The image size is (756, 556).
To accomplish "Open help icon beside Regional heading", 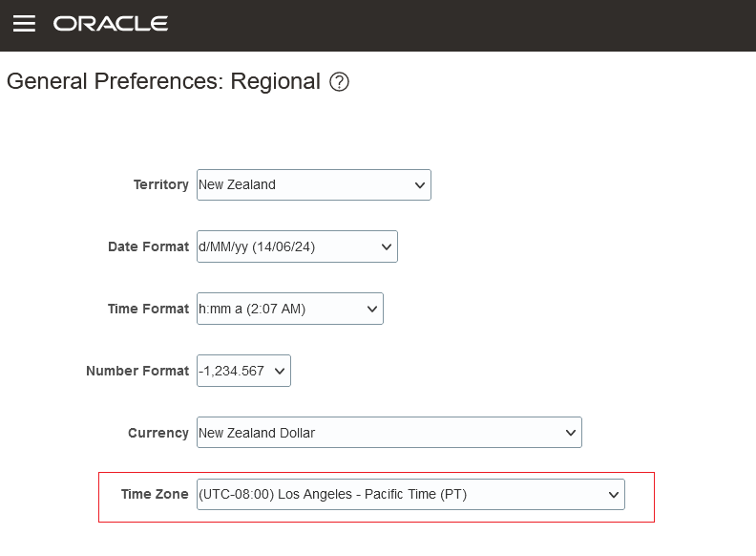I will coord(339,81).
